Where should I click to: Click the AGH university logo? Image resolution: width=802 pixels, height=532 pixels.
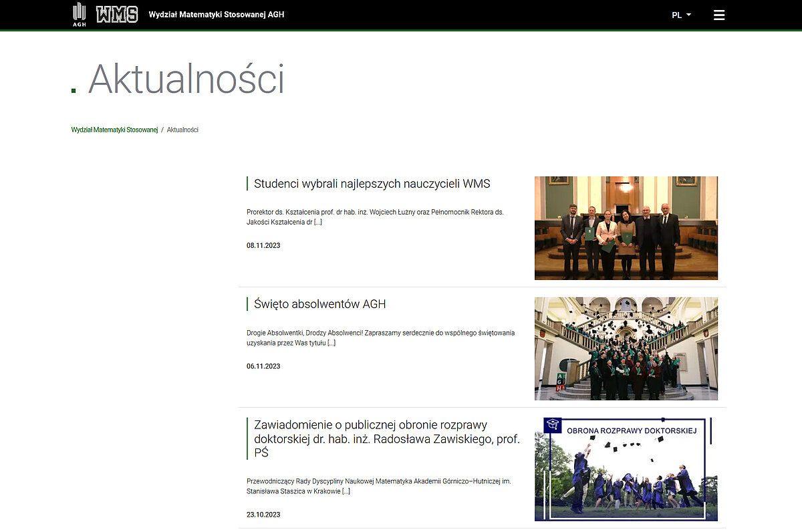[80, 15]
